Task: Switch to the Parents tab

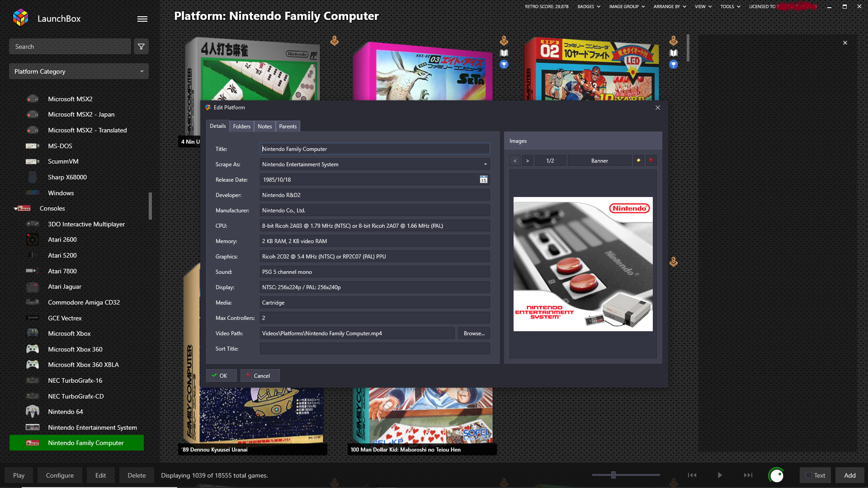Action: click(288, 127)
